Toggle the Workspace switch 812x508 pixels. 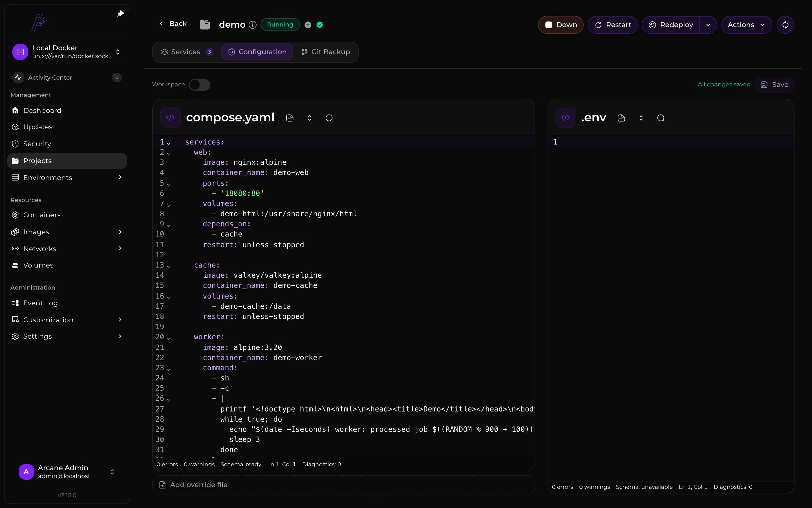coord(200,85)
